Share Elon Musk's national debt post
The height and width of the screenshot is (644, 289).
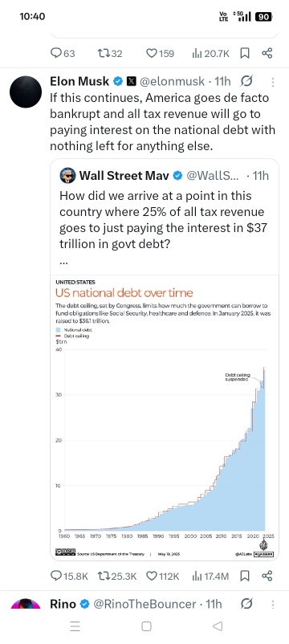point(267,576)
